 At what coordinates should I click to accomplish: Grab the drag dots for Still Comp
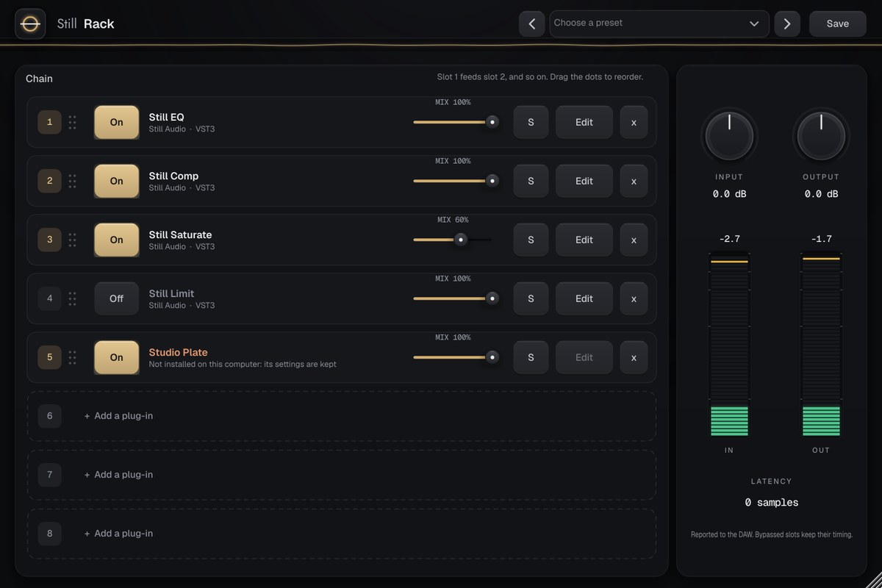point(72,181)
